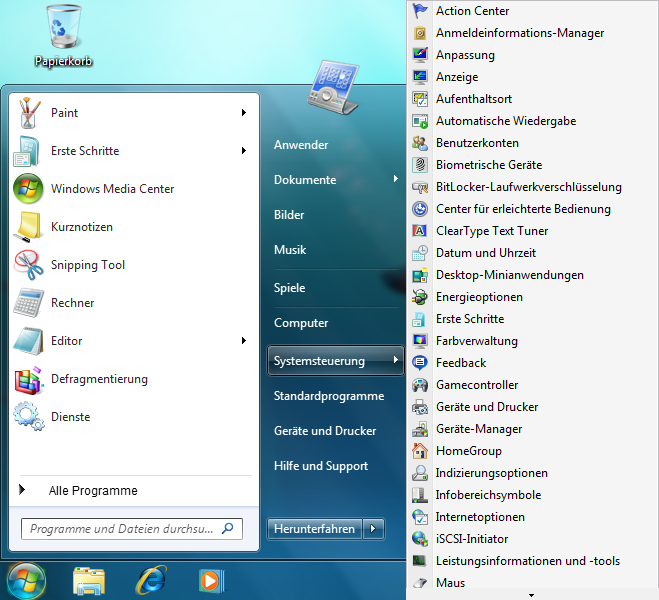Click the Snipping Tool scissors icon
This screenshot has width=659, height=600.
[29, 265]
